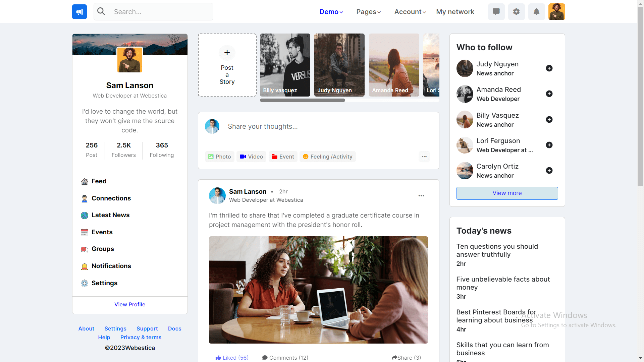Screen dimensions: 644x362
Task: Open the View Profile link
Action: click(x=130, y=305)
